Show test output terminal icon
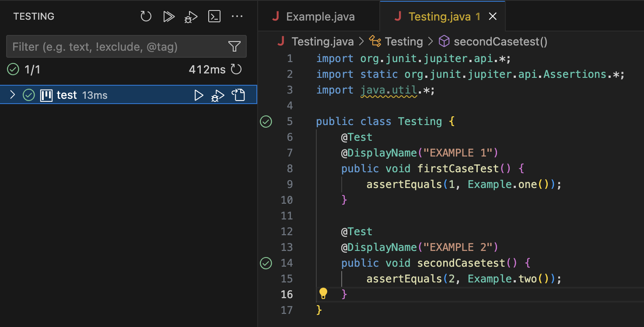The height and width of the screenshot is (327, 644). pos(214,17)
